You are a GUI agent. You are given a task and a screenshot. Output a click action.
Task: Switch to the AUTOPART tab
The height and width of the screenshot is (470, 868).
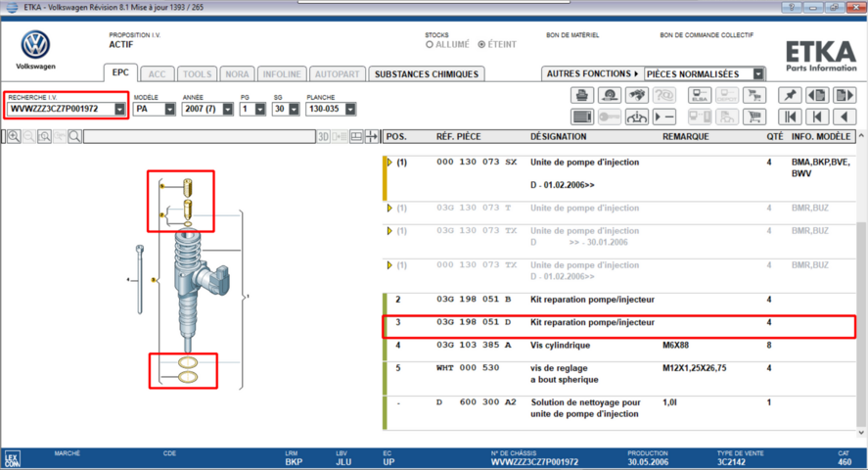(x=338, y=74)
